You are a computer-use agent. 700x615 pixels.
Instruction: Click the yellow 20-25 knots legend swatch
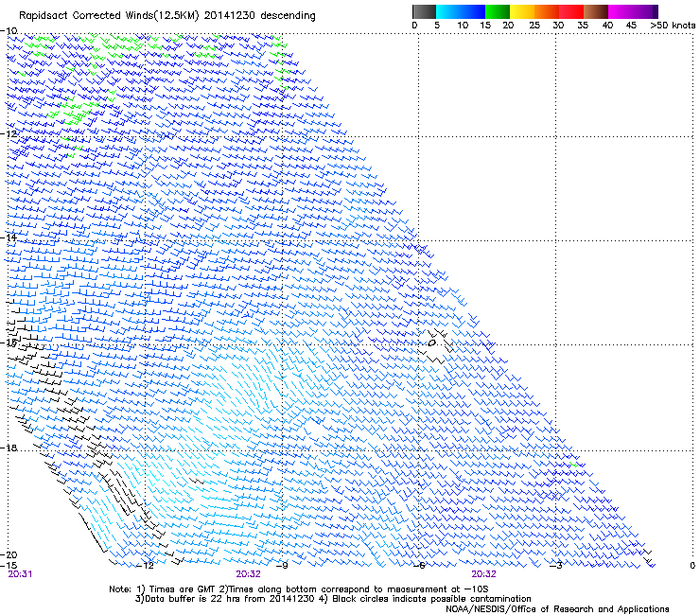coord(522,11)
